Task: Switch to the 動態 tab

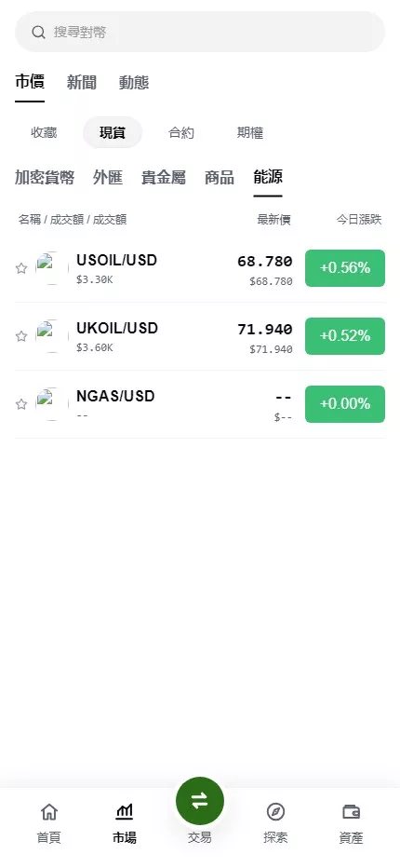Action: [134, 83]
